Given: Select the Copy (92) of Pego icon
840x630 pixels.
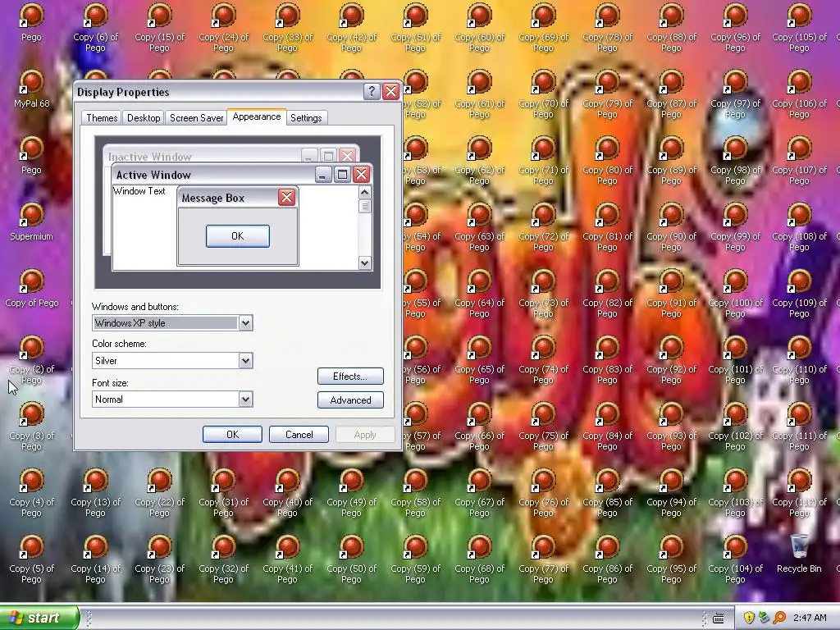Looking at the screenshot, I should click(671, 359).
